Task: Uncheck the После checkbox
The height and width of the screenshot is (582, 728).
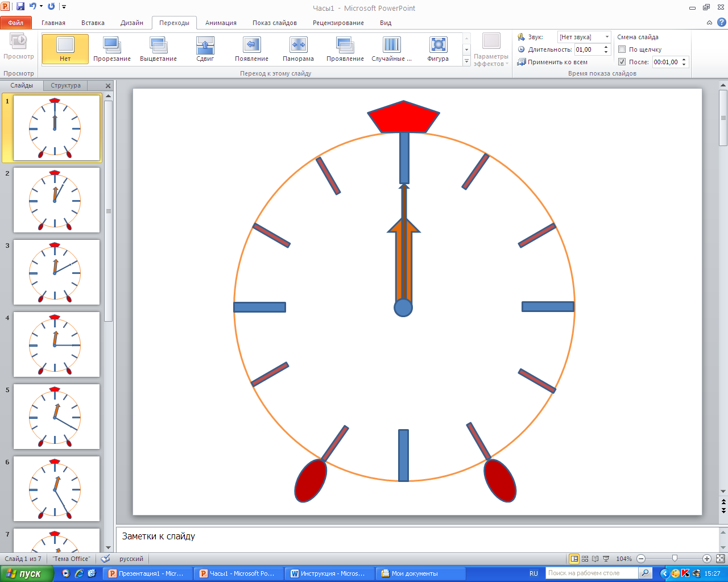Action: (x=622, y=62)
